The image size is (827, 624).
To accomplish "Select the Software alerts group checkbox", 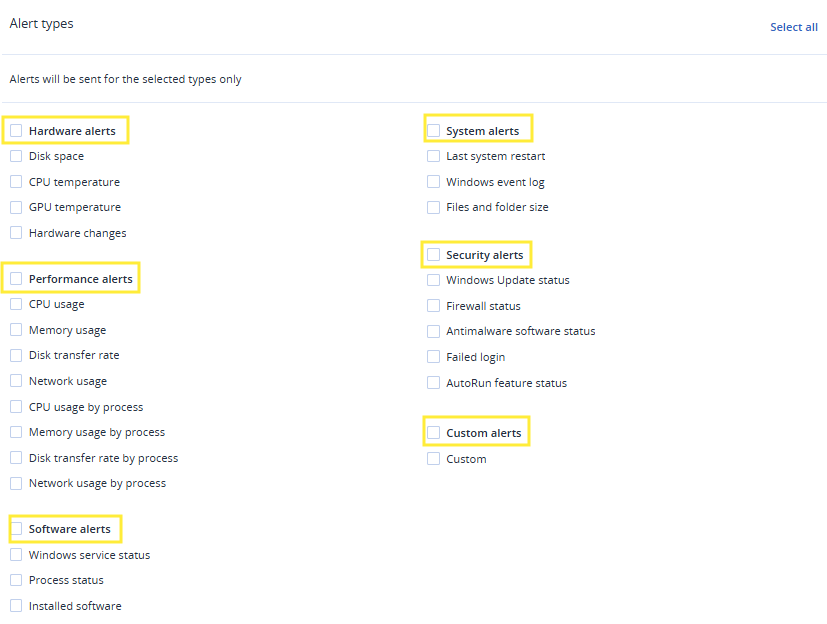I will [x=16, y=529].
